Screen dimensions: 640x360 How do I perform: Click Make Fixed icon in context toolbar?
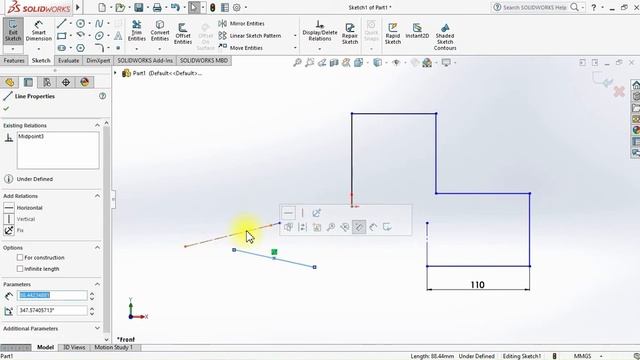coord(316,213)
